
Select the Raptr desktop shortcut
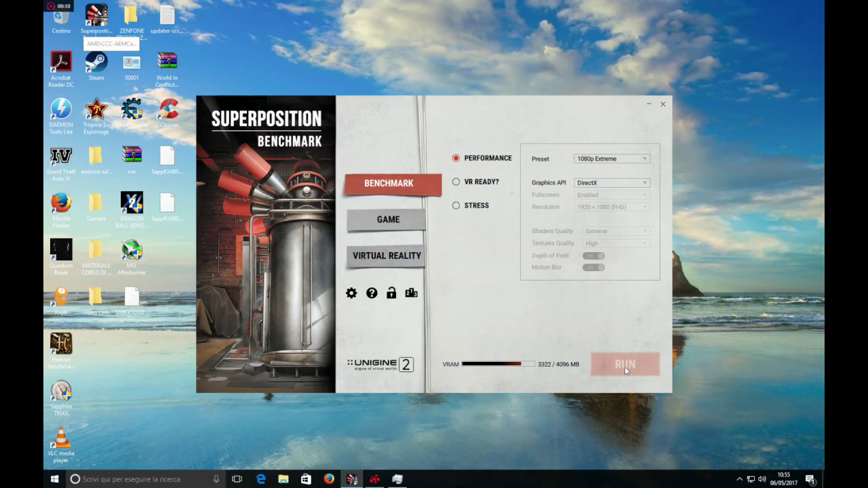point(61,301)
